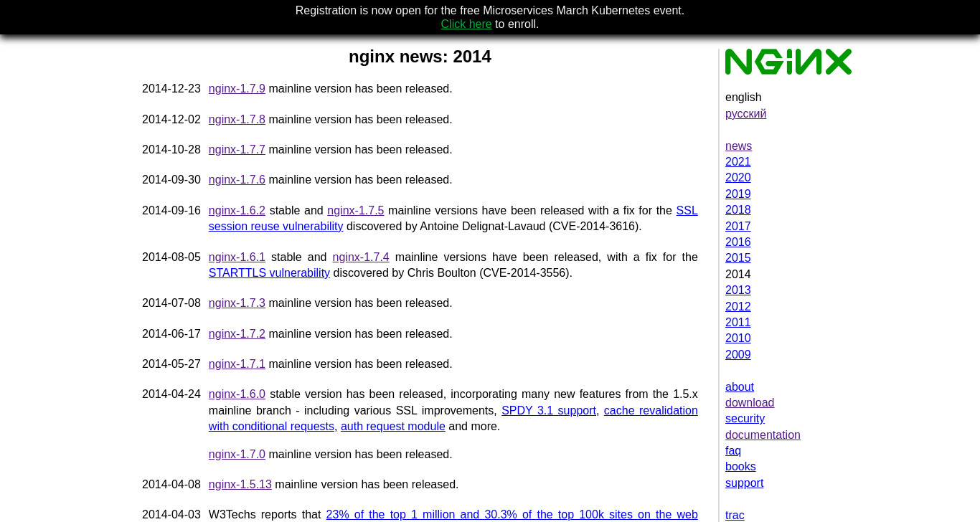Open the auth request module link
The image size is (980, 522).
393,427
